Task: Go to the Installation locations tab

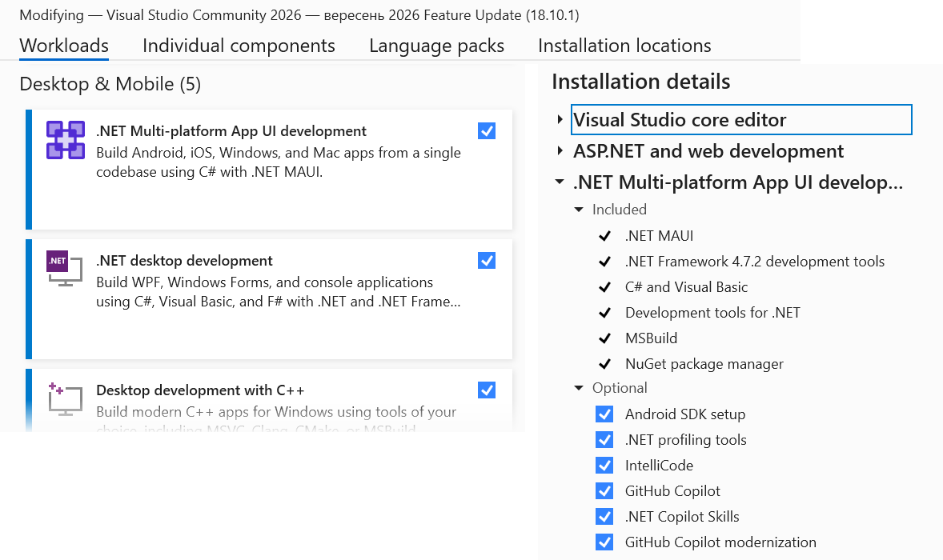Action: pyautogui.click(x=624, y=46)
